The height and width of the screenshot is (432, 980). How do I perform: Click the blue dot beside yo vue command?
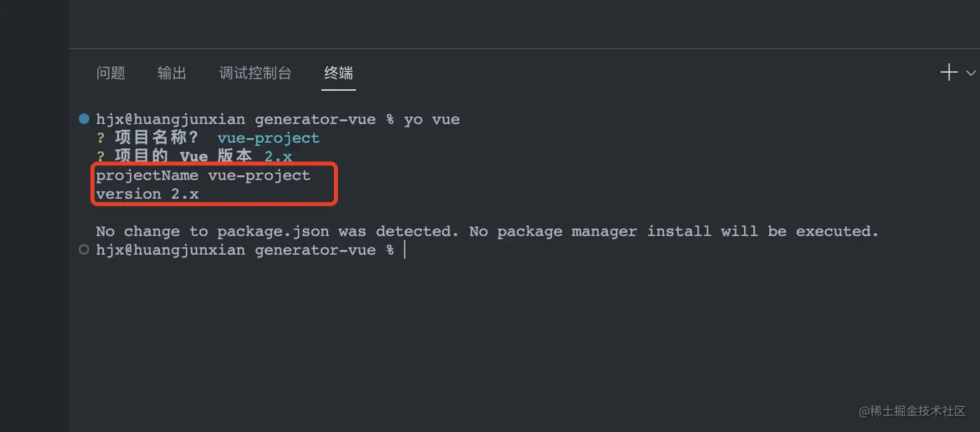click(84, 119)
